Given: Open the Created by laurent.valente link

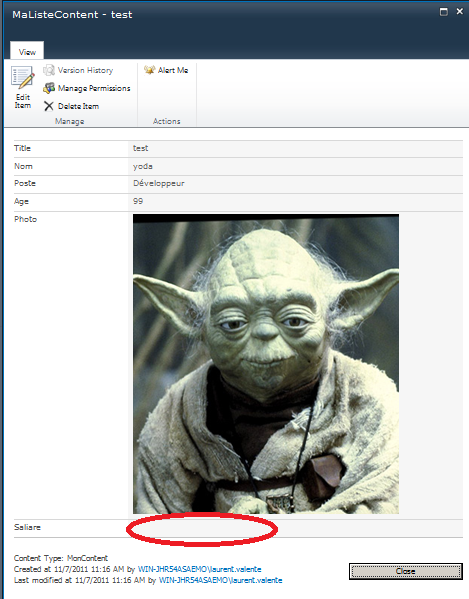Looking at the screenshot, I should (199, 569).
